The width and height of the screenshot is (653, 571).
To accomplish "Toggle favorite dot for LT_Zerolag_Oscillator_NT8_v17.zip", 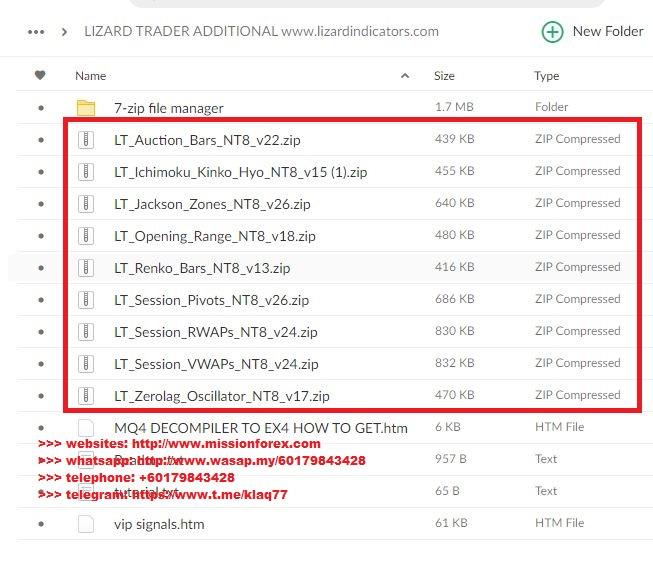I will click(x=41, y=396).
